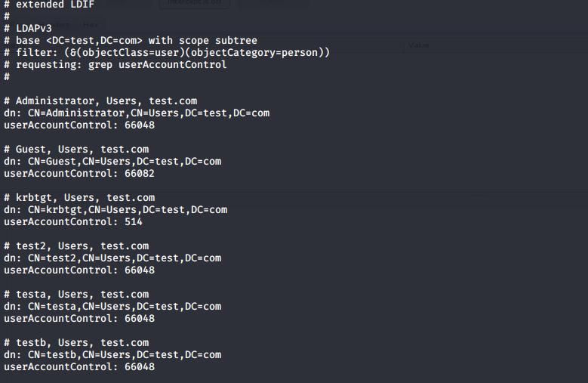
Task: Click the faint "Intercept is off" button
Action: (x=195, y=3)
